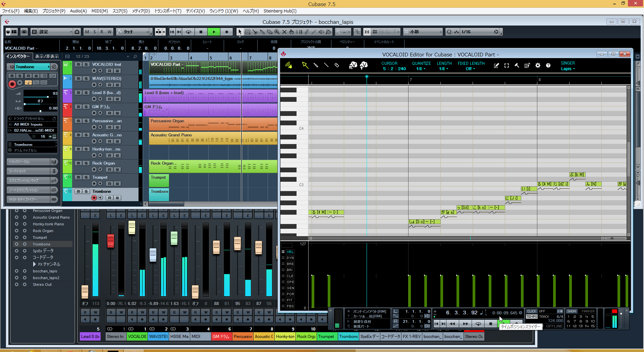Open the MIDI モディファイアー inspector section
This screenshot has height=352, width=644.
coord(32,200)
